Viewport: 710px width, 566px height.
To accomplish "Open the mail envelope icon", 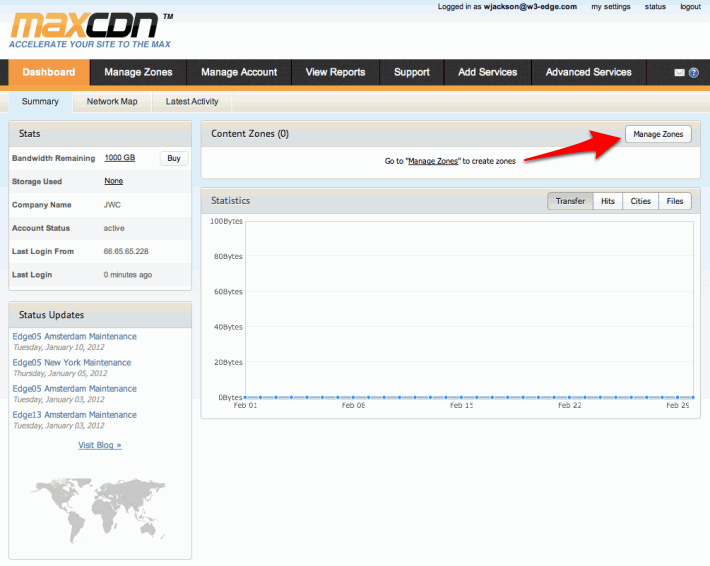I will coord(679,72).
